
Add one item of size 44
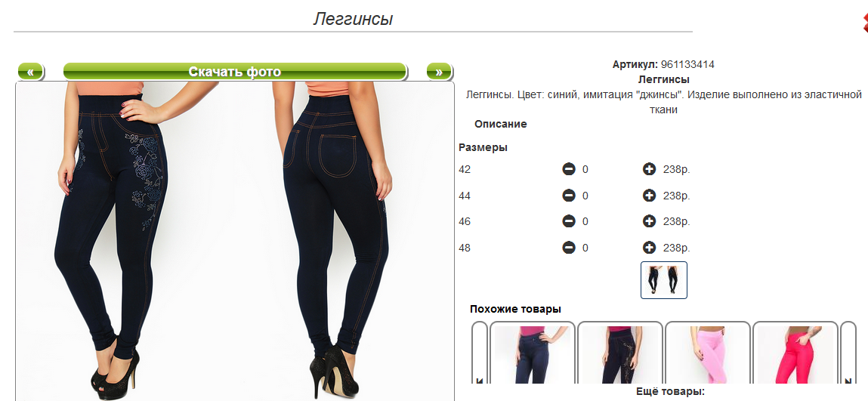[650, 196]
